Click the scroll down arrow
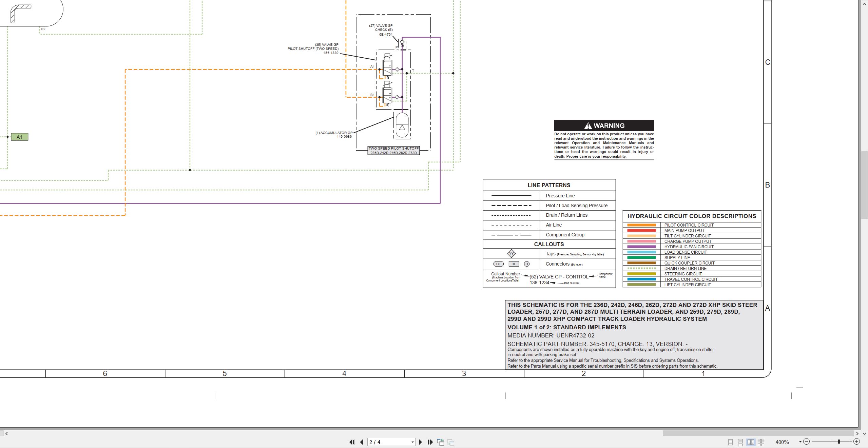Image resolution: width=868 pixels, height=448 pixels. (x=865, y=433)
